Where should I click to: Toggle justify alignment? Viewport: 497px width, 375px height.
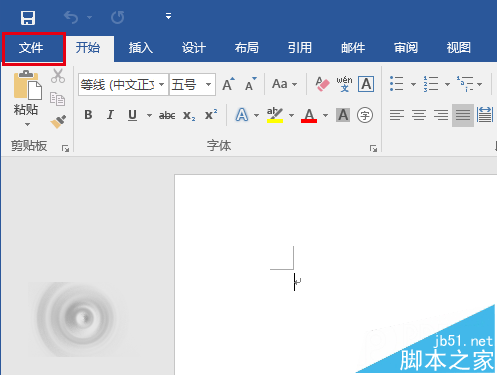coord(463,115)
